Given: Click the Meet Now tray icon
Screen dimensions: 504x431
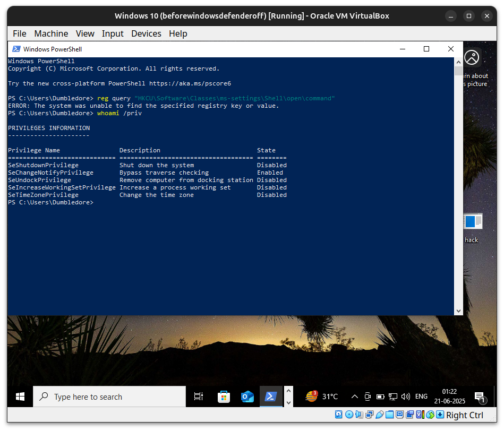Looking at the screenshot, I should [x=368, y=396].
